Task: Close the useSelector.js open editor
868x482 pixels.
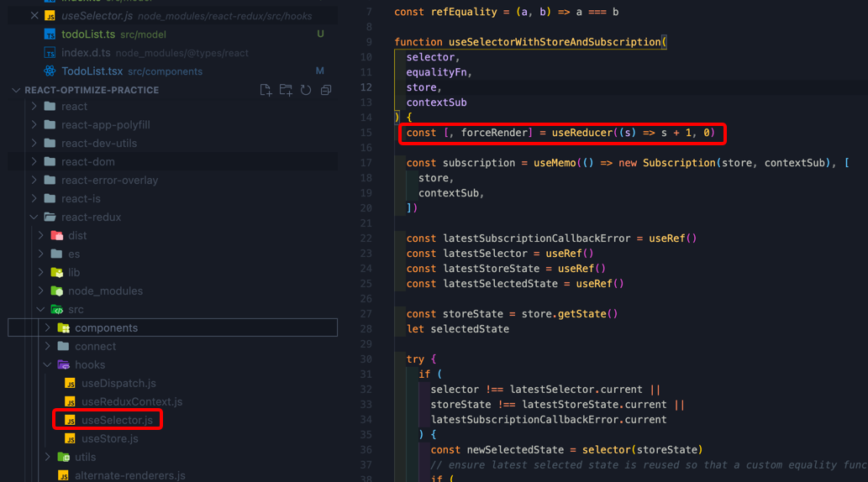Action: (x=34, y=15)
